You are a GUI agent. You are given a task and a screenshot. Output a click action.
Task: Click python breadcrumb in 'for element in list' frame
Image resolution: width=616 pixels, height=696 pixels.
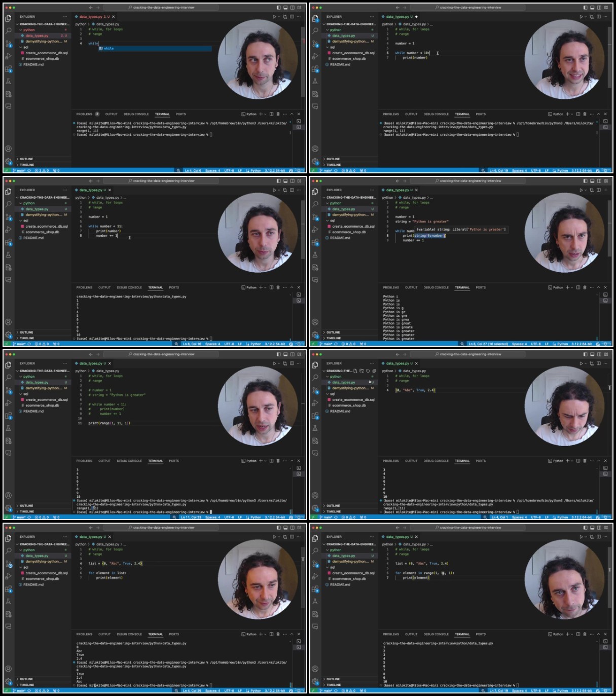point(81,544)
